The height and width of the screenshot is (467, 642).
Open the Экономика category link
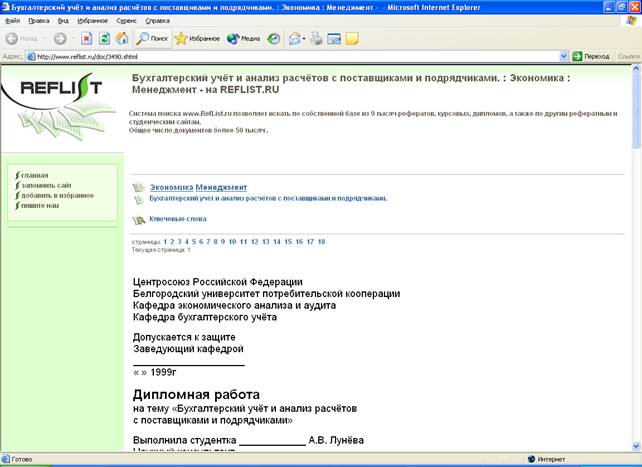coord(171,187)
